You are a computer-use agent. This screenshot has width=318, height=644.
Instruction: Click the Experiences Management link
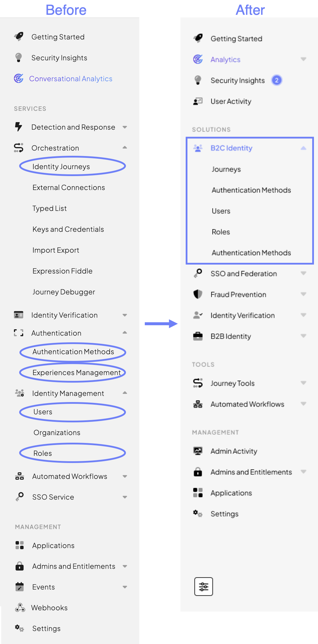(x=77, y=372)
